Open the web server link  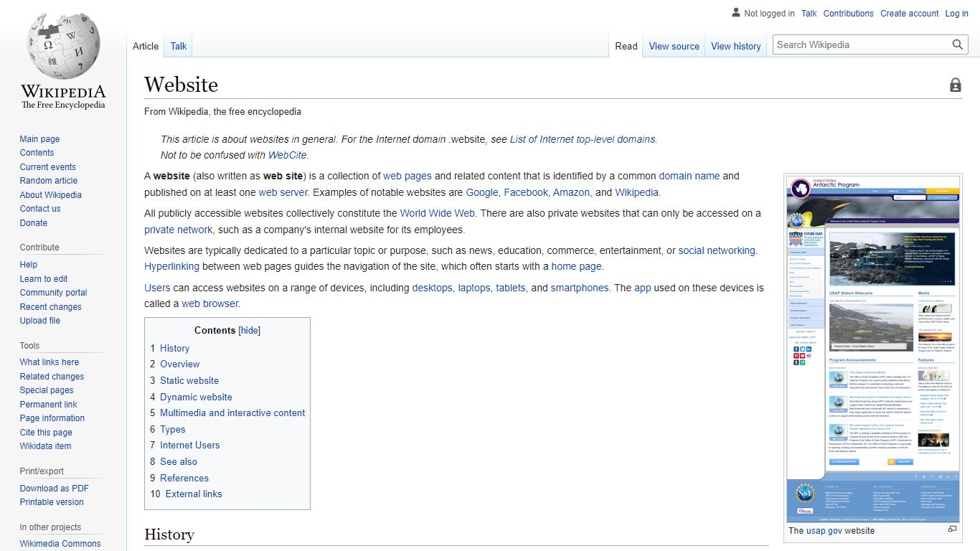[283, 192]
